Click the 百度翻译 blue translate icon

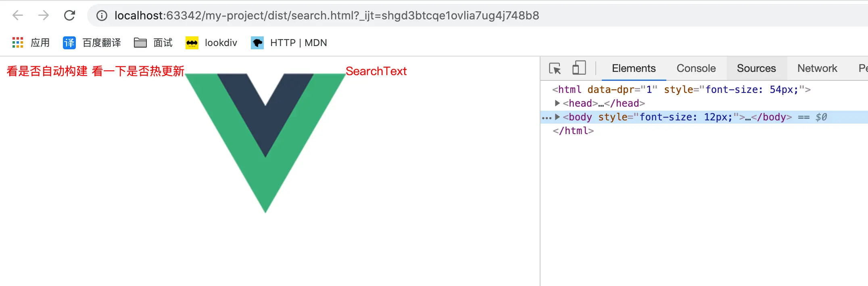click(69, 42)
